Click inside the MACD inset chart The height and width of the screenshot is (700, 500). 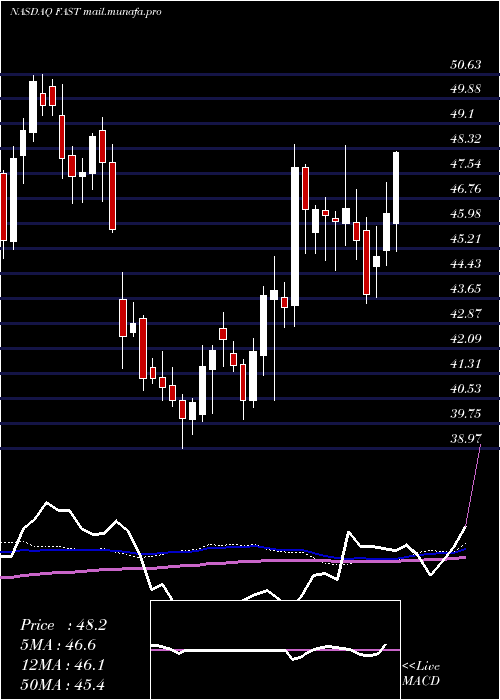coord(275,650)
